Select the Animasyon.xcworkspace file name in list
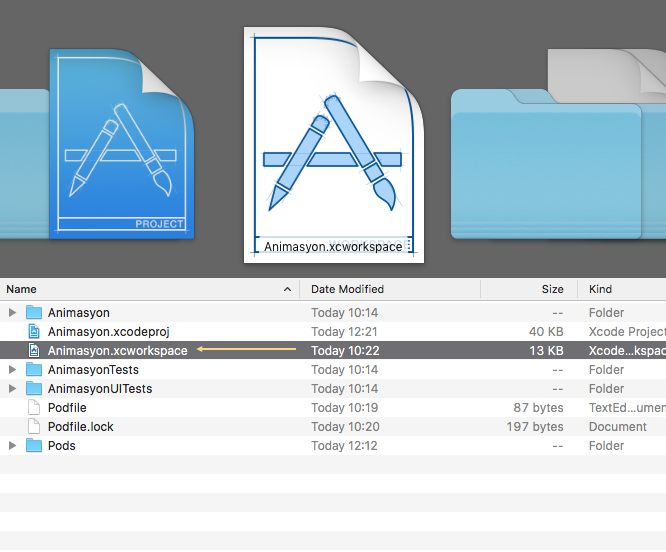Screen dimensions: 666x552 coord(118,351)
